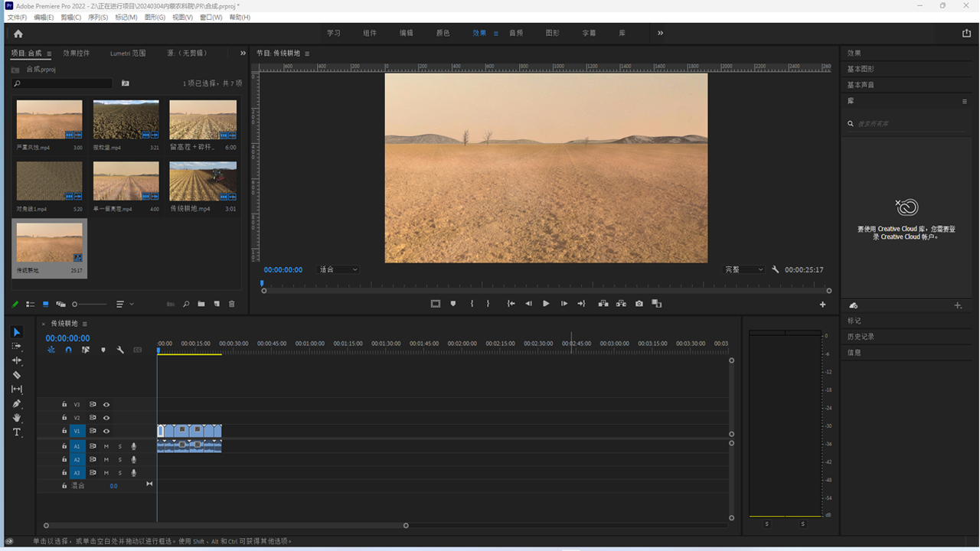The height and width of the screenshot is (551, 980).
Task: Play the program monitor sequence
Action: pyautogui.click(x=546, y=304)
